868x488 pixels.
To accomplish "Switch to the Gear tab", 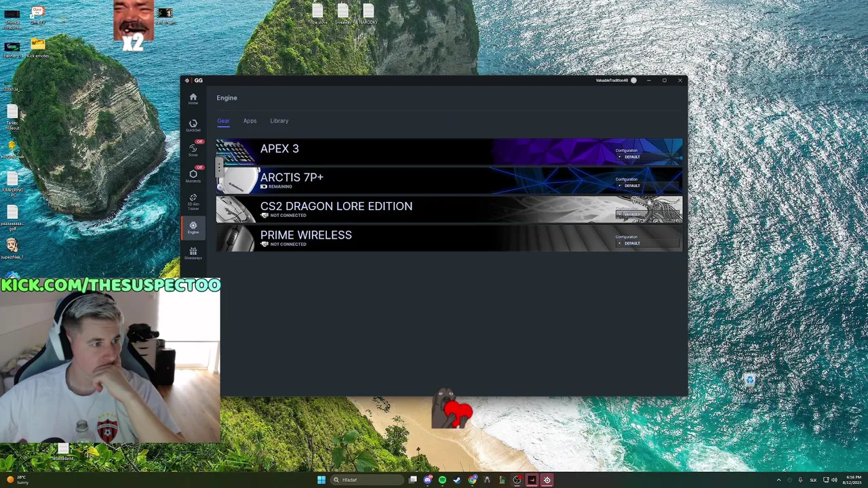I will pyautogui.click(x=223, y=121).
